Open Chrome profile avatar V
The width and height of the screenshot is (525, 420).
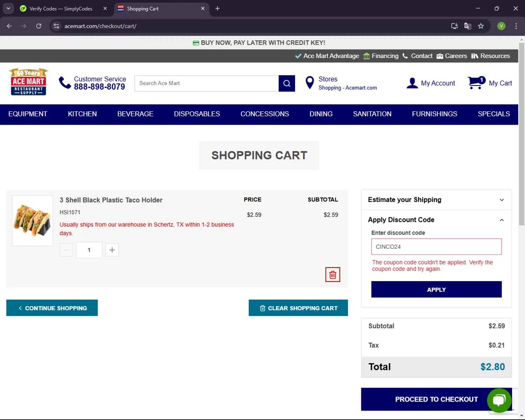(x=501, y=26)
